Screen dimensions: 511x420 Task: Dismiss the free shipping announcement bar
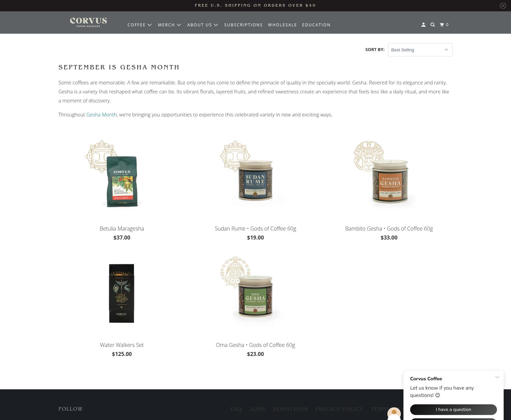(x=503, y=6)
